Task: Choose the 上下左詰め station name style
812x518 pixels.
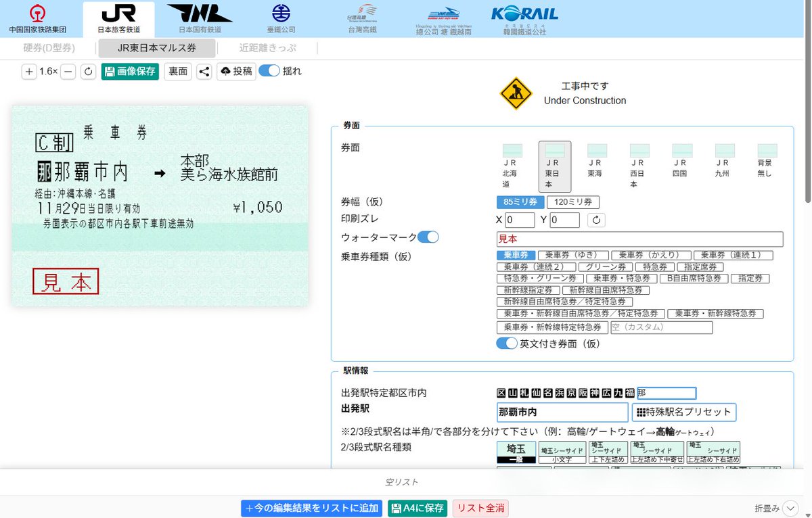Action: (x=608, y=452)
